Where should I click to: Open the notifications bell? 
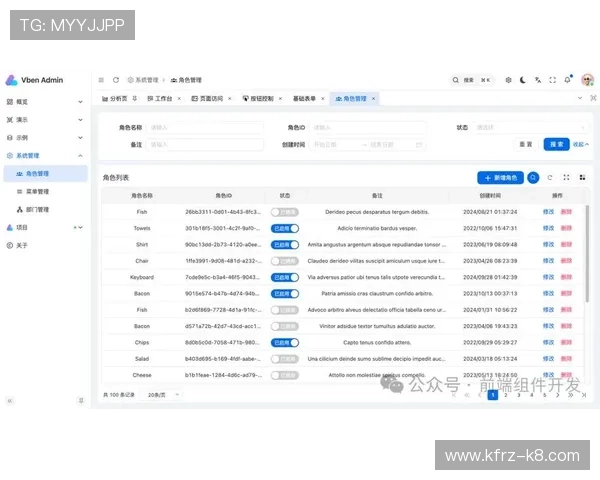[567, 80]
